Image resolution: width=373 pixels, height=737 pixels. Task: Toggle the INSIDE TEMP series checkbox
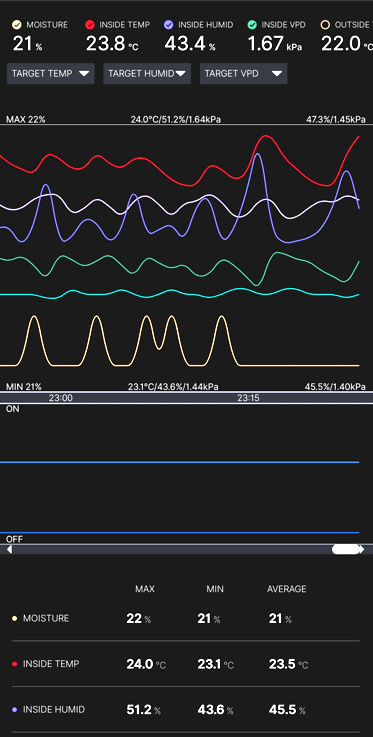90,24
